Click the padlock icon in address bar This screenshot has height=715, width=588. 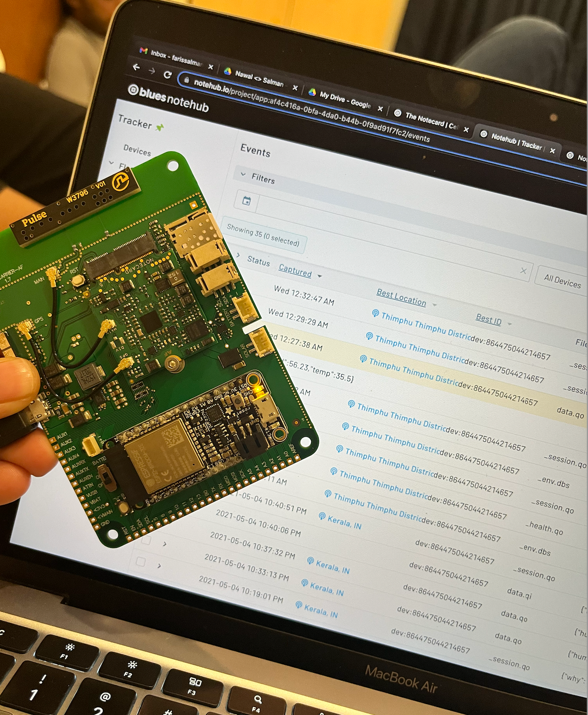point(186,80)
